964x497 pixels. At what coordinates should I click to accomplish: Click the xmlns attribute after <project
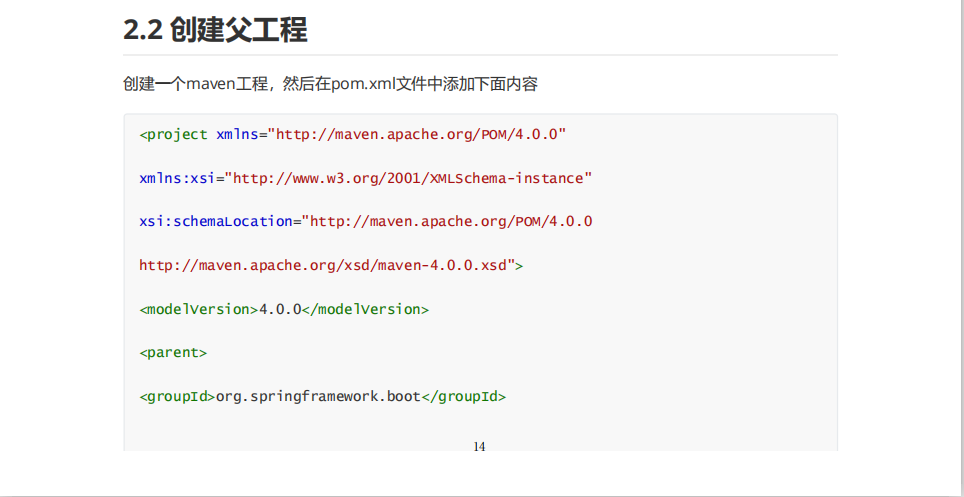tap(237, 134)
